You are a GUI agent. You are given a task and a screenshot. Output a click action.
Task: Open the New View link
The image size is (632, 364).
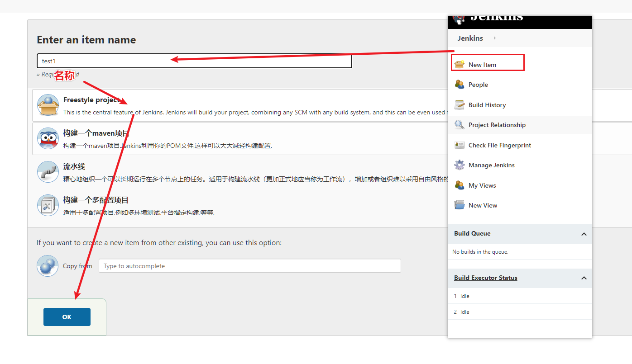tap(483, 205)
